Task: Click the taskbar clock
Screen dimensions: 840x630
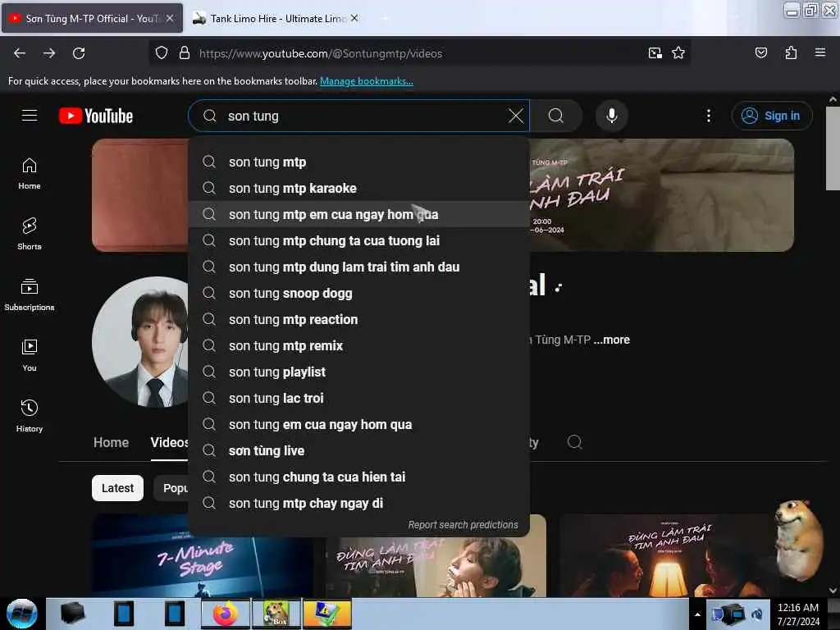Action: pos(797,614)
